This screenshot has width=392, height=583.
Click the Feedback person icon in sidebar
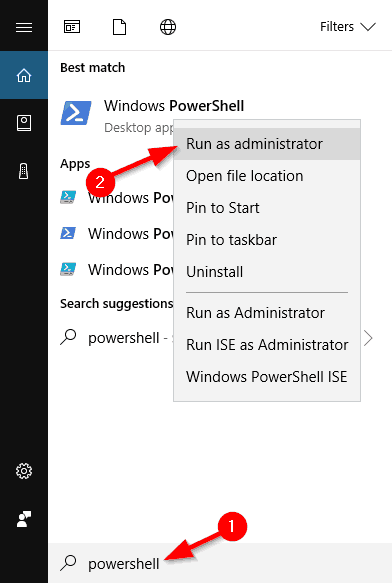pos(24,519)
